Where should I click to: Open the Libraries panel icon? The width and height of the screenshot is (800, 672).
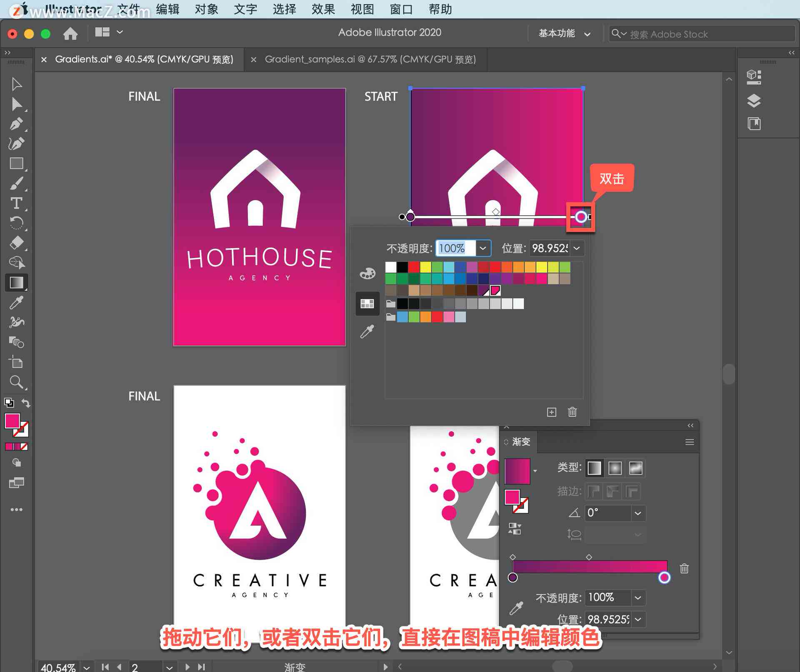(x=754, y=124)
